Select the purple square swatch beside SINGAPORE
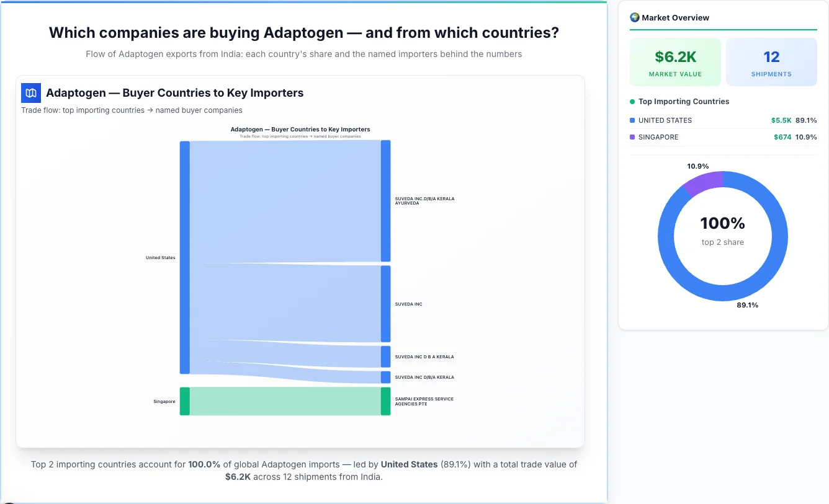This screenshot has width=829, height=504. [x=633, y=137]
